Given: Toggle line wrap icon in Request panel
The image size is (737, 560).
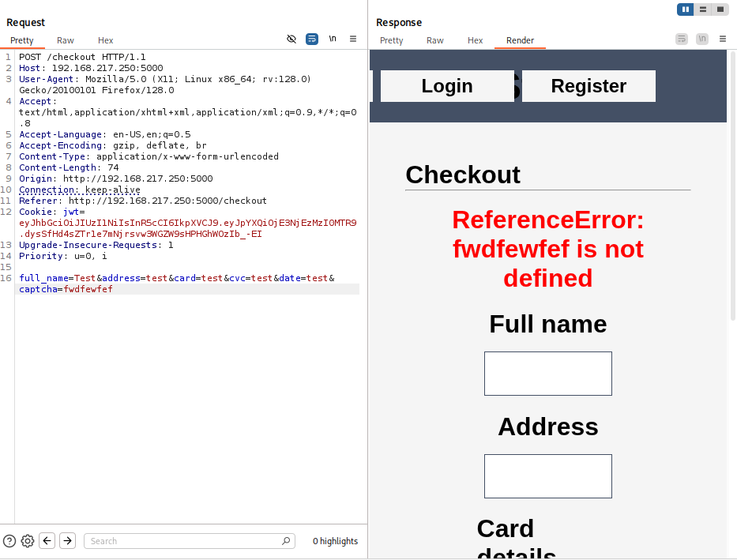Looking at the screenshot, I should pyautogui.click(x=312, y=39).
